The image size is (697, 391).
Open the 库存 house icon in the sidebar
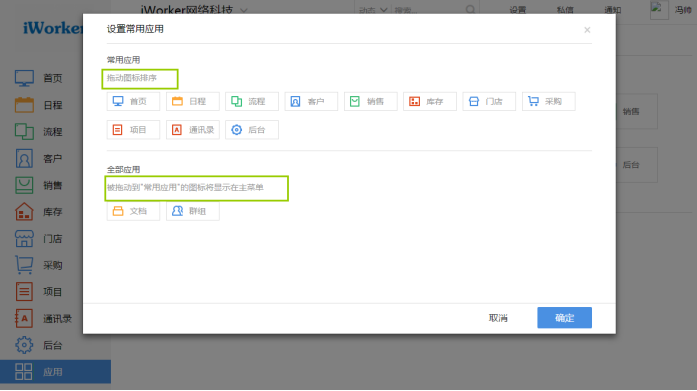[24, 211]
